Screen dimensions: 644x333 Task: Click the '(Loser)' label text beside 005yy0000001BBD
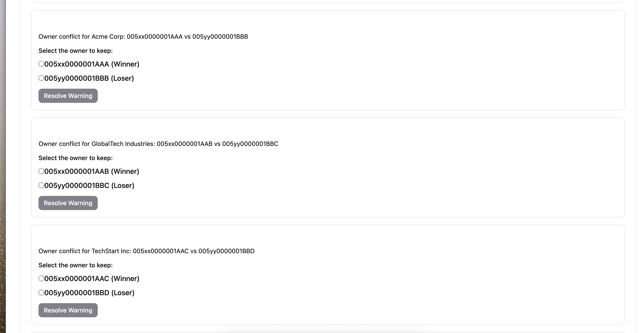(123, 293)
